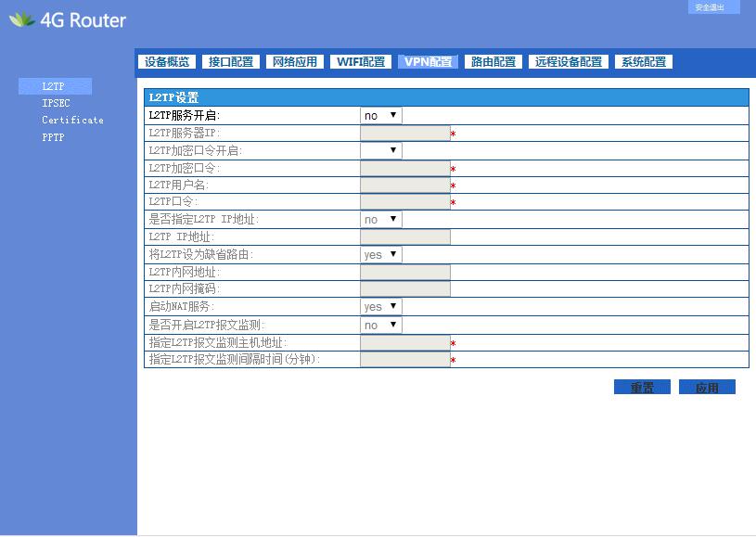The width and height of the screenshot is (756, 537).
Task: Click the 应用 apply button
Action: (707, 388)
